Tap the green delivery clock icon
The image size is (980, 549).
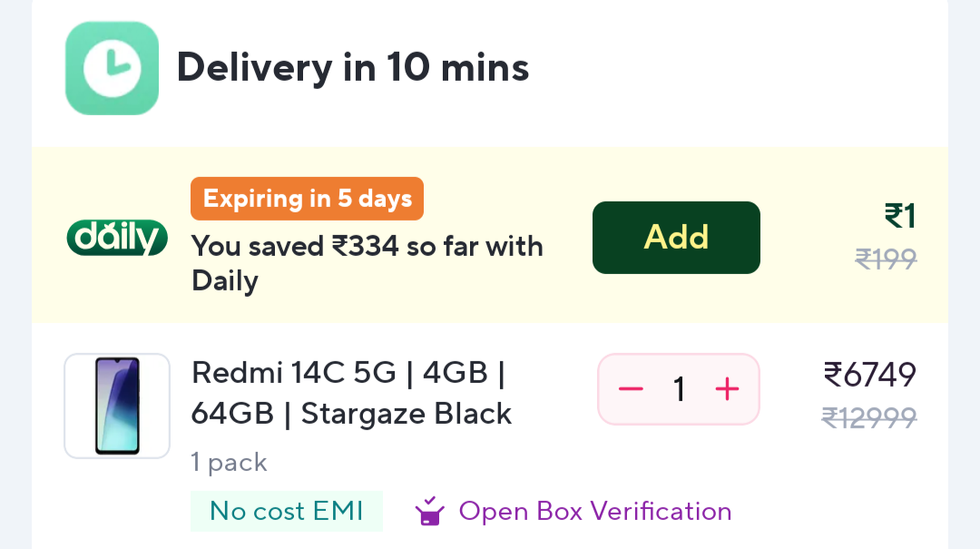point(112,68)
